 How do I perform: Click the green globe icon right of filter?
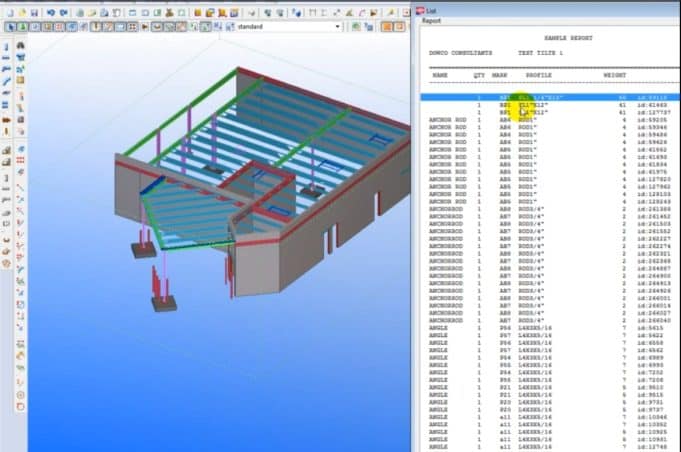point(356,27)
